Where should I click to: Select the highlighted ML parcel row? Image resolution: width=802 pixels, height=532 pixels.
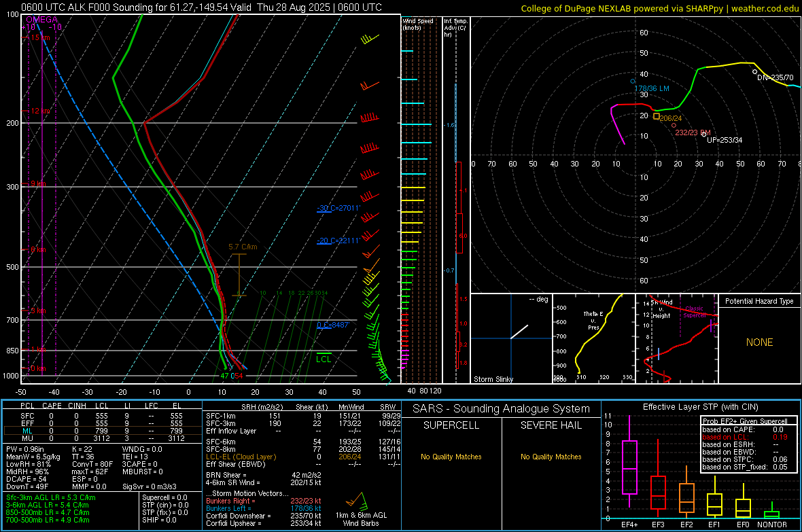click(x=103, y=431)
